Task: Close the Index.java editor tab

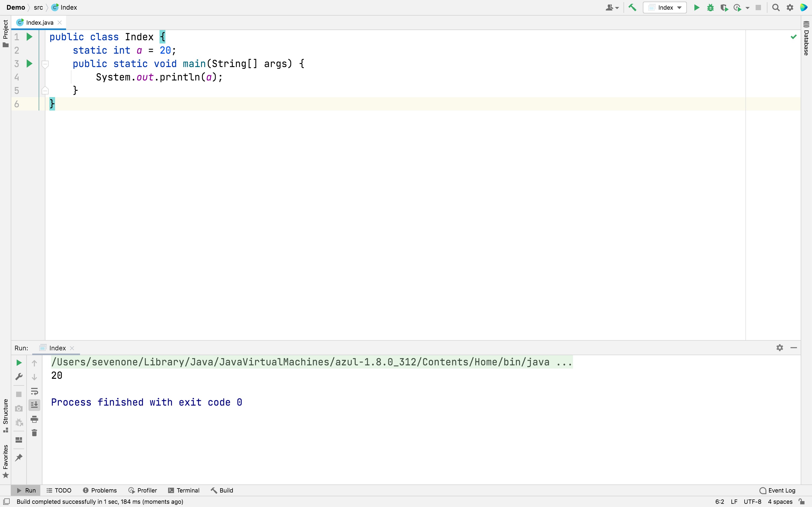Action: coord(60,23)
